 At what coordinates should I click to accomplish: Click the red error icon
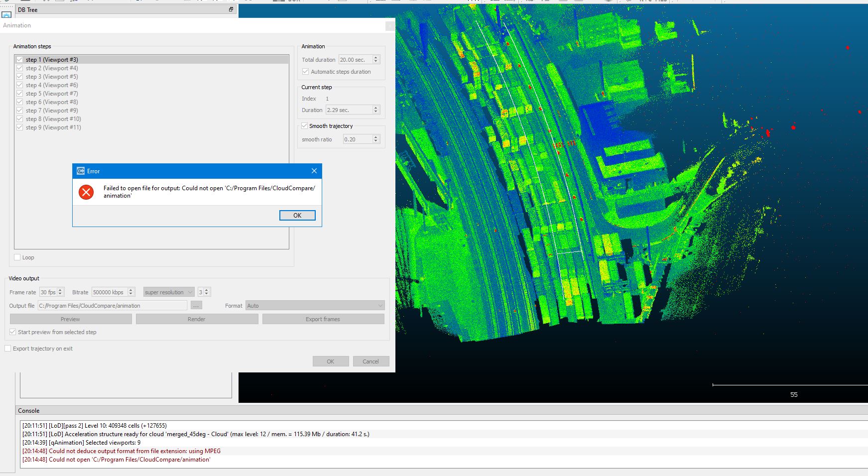click(86, 192)
